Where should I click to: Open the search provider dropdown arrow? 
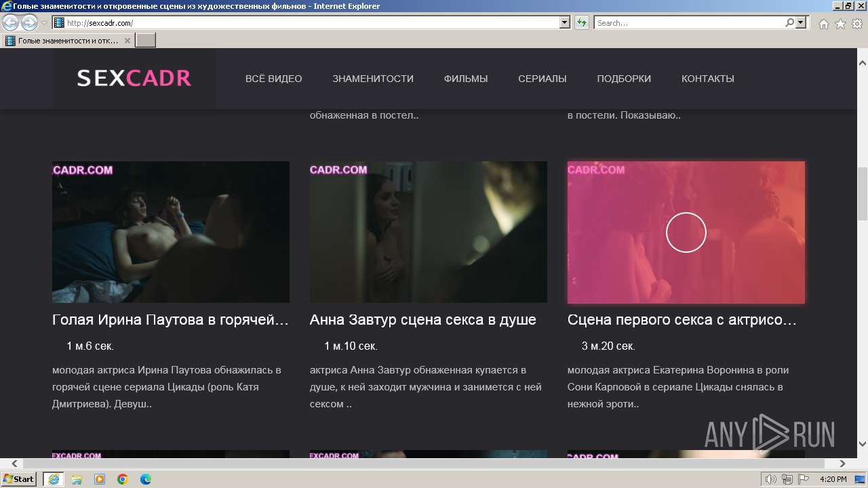(802, 23)
